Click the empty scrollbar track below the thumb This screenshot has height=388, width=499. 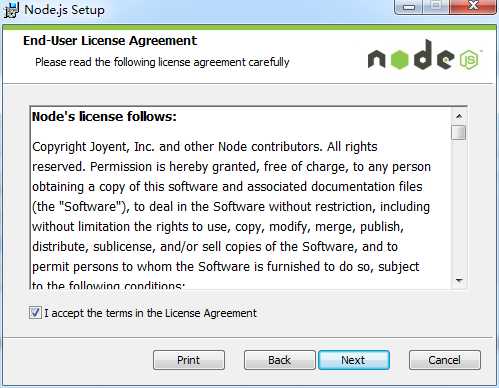tap(459, 207)
